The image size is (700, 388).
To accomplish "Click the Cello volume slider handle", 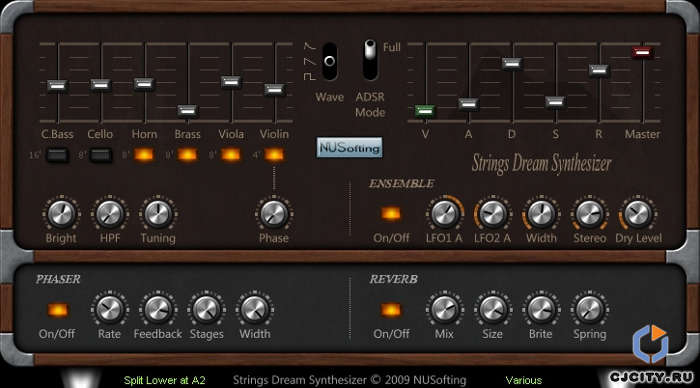I will [101, 84].
